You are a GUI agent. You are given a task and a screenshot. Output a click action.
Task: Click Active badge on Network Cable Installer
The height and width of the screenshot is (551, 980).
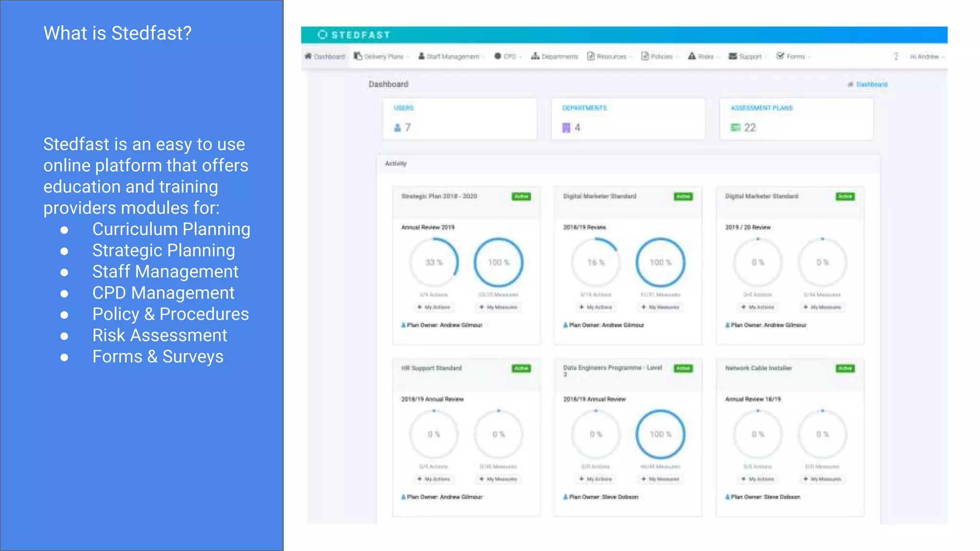pyautogui.click(x=845, y=368)
